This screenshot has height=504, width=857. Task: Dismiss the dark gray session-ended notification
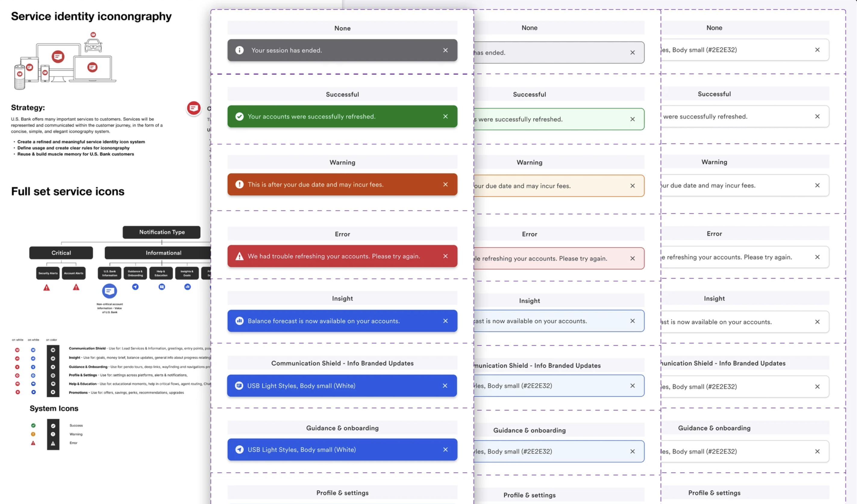(445, 50)
